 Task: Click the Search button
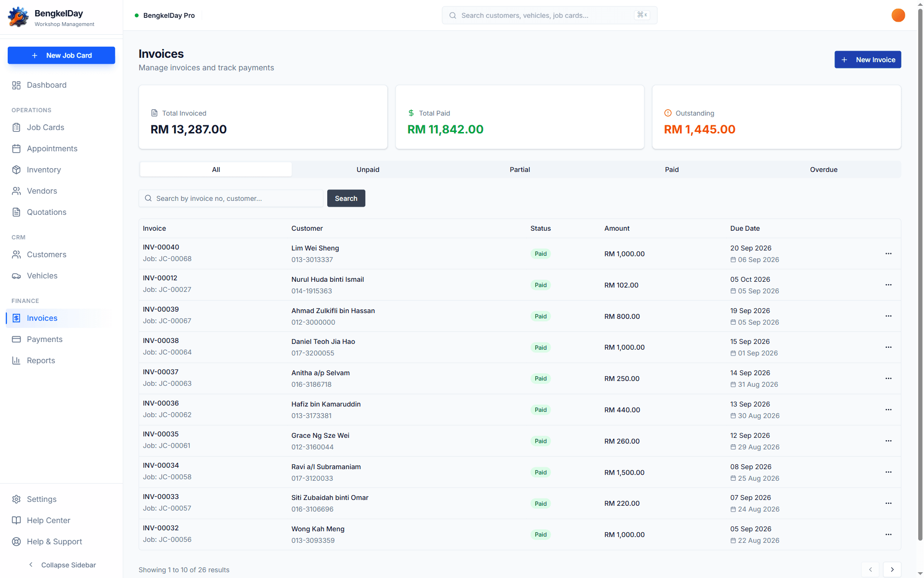[346, 198]
